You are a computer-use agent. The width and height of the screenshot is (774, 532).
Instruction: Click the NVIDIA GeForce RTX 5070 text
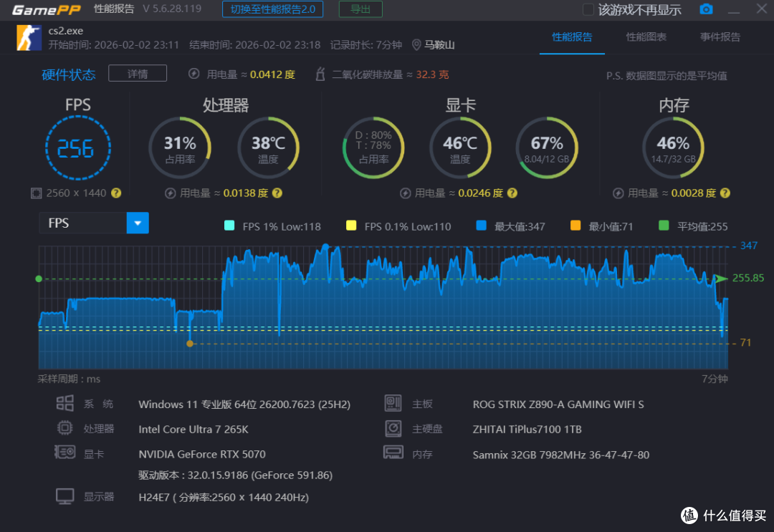pyautogui.click(x=202, y=454)
